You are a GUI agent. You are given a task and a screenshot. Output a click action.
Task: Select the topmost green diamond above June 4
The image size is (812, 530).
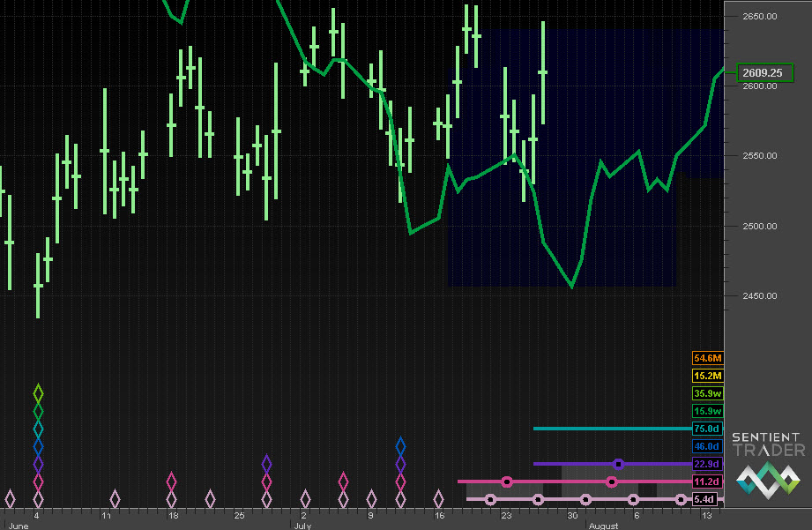[38, 392]
